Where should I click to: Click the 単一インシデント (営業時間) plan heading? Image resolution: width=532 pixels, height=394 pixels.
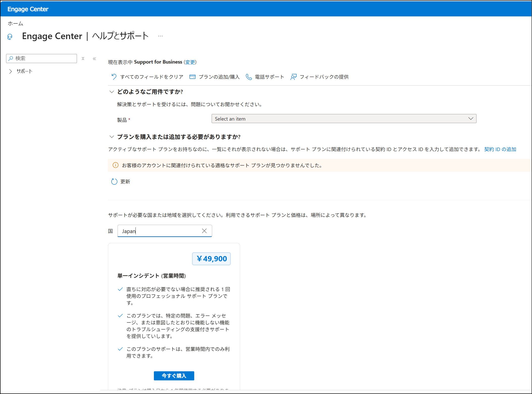click(152, 276)
